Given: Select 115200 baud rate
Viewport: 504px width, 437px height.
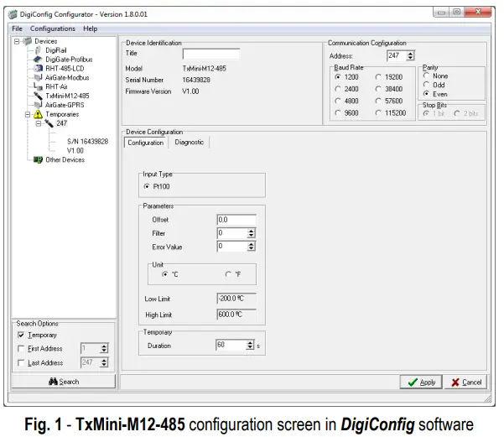Looking at the screenshot, I should point(378,113).
